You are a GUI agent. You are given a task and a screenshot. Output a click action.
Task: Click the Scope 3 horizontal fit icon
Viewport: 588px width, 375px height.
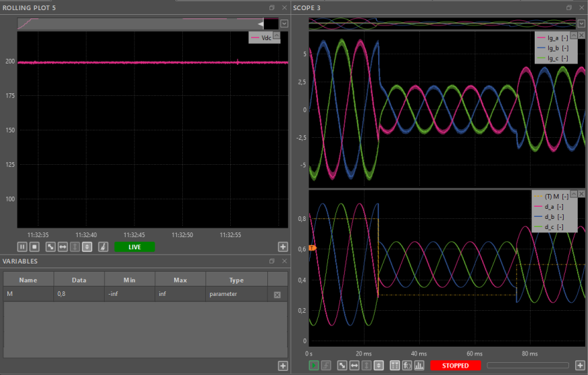[x=354, y=366]
